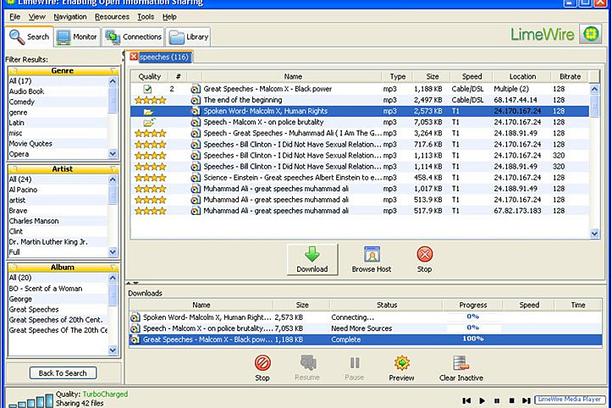Click the LimeWire lime logo icon
This screenshot has height=408, width=612.
(591, 34)
